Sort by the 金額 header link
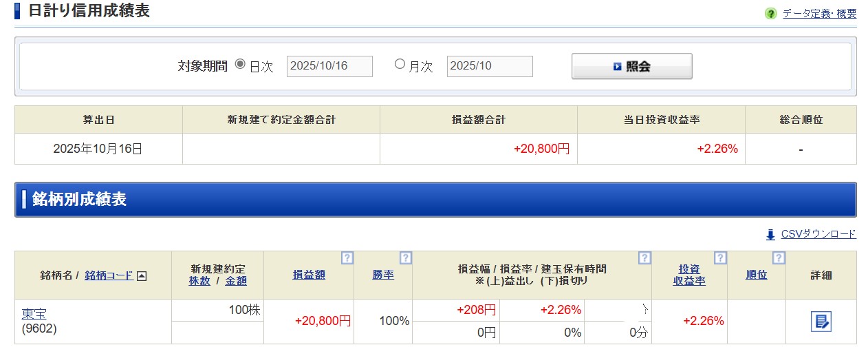This screenshot has height=356, width=868. pyautogui.click(x=236, y=281)
